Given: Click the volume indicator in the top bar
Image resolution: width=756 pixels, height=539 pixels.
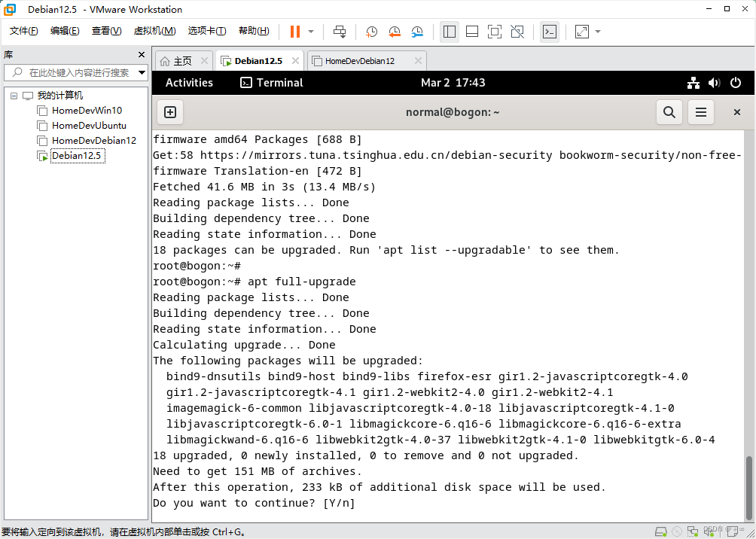Looking at the screenshot, I should tap(714, 83).
